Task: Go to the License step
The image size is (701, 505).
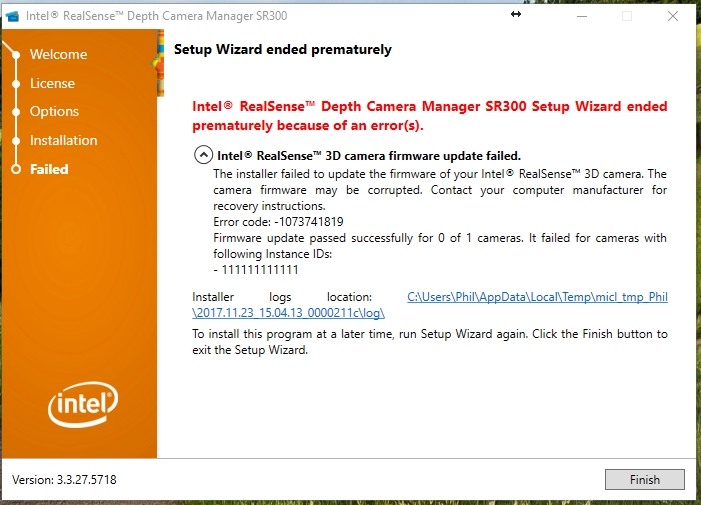Action: tap(52, 83)
